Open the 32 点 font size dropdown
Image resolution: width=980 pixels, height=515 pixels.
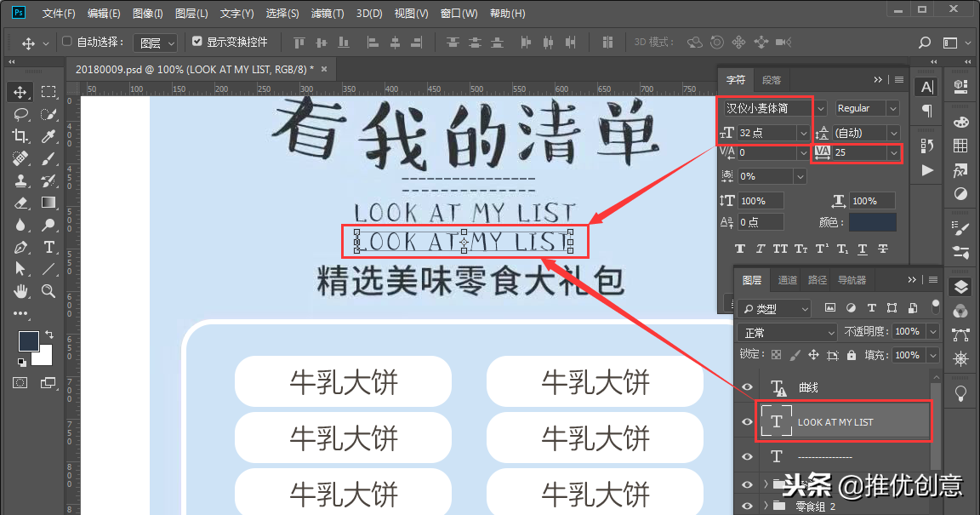803,133
